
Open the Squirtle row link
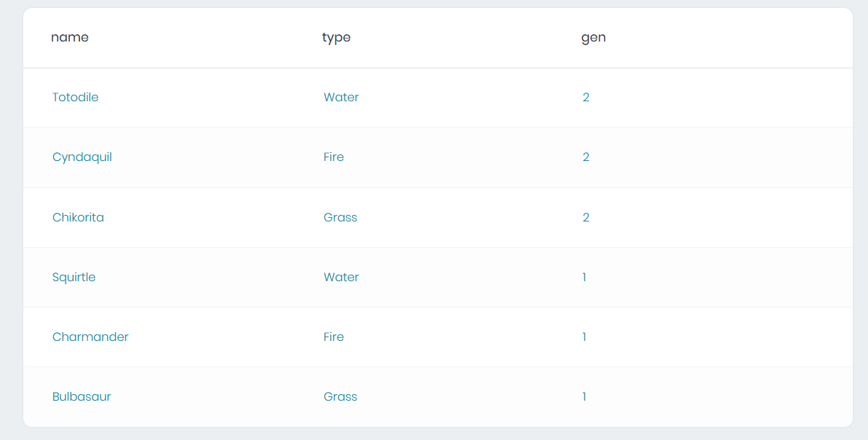click(x=74, y=277)
